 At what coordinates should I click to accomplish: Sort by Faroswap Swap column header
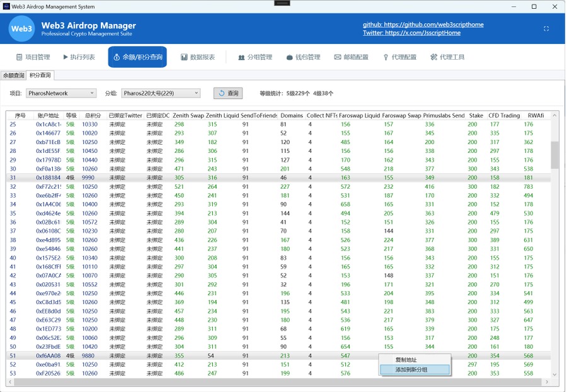pos(401,116)
